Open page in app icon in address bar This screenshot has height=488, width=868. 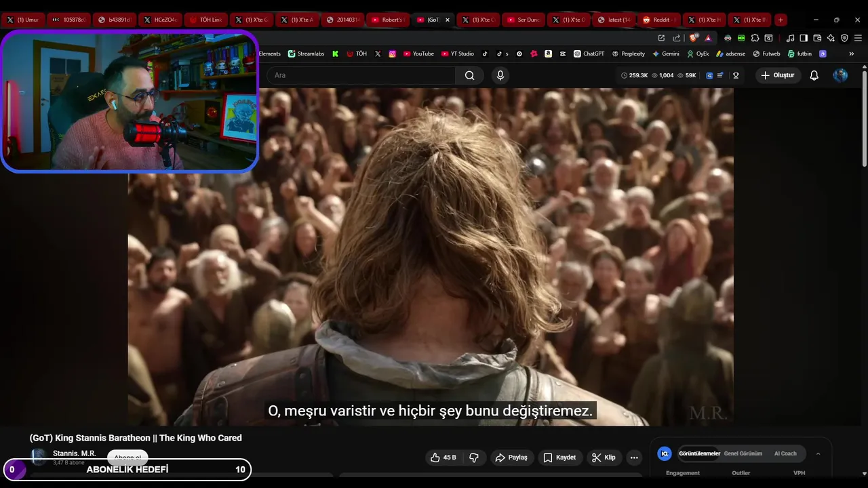[x=661, y=38]
